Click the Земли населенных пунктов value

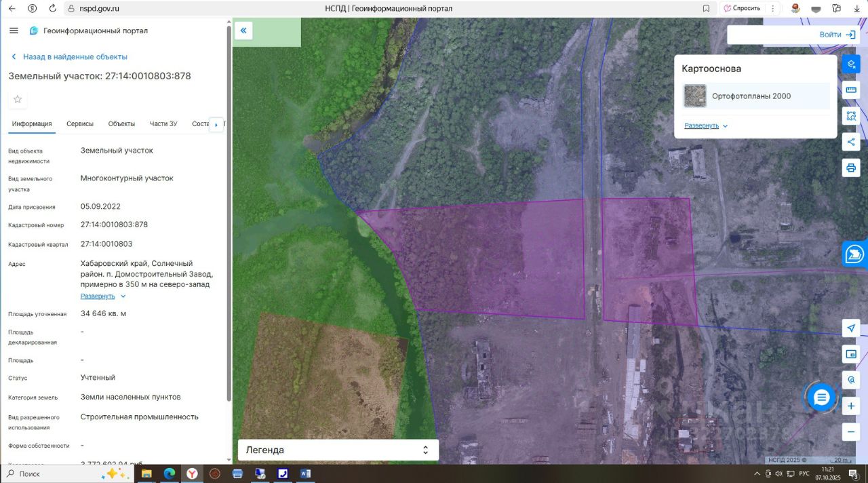pyautogui.click(x=131, y=397)
